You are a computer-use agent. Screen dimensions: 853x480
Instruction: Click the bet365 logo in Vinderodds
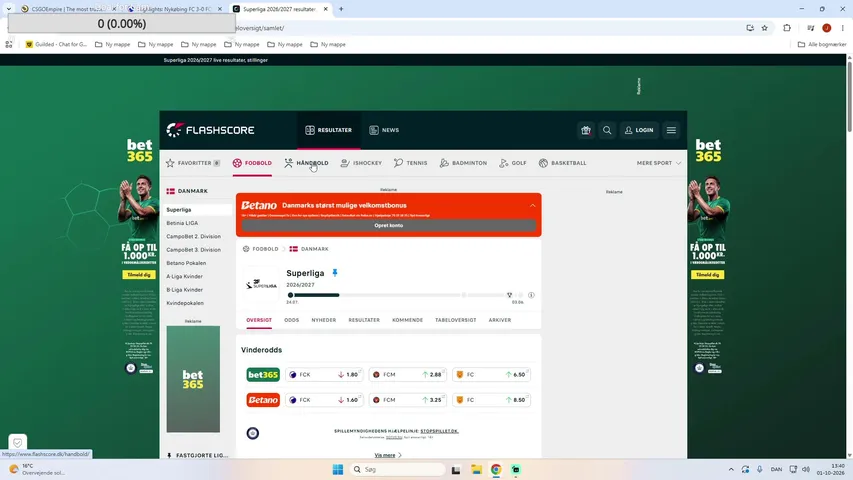pyautogui.click(x=263, y=374)
